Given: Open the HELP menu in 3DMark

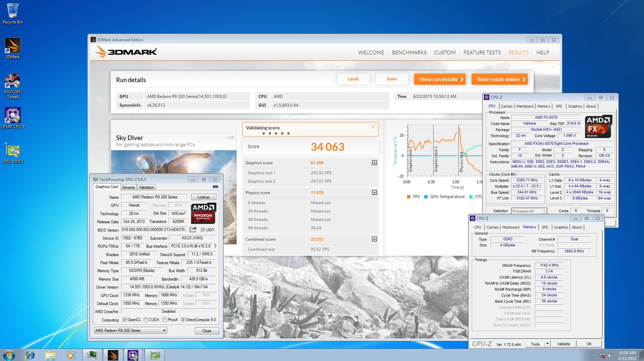Looking at the screenshot, I should 543,52.
